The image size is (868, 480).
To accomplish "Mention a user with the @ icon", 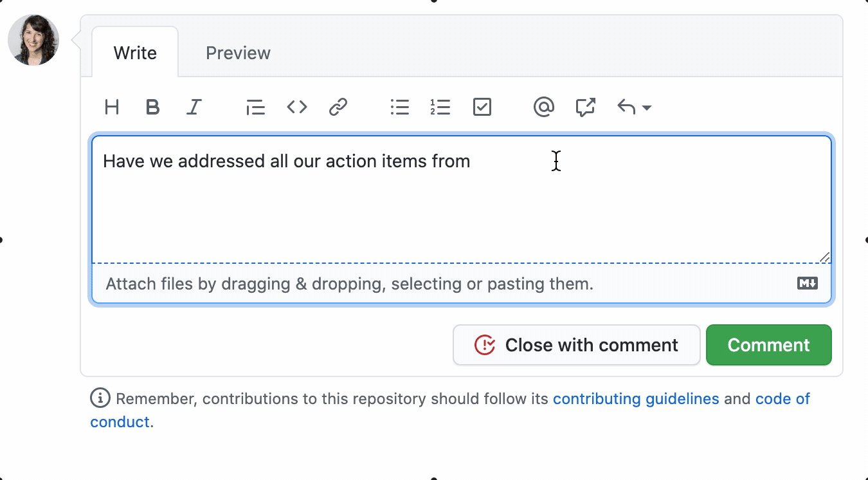I will click(x=543, y=107).
